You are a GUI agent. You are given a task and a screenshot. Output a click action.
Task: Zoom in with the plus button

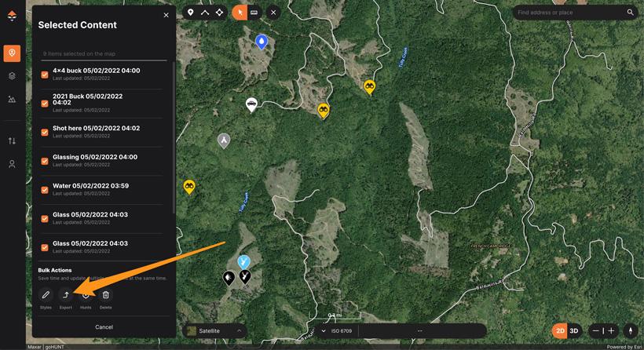[x=611, y=330]
